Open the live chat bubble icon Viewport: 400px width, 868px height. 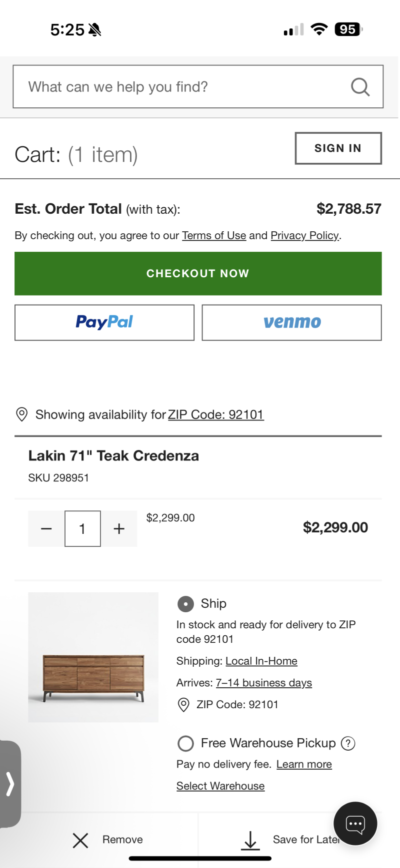click(x=355, y=824)
